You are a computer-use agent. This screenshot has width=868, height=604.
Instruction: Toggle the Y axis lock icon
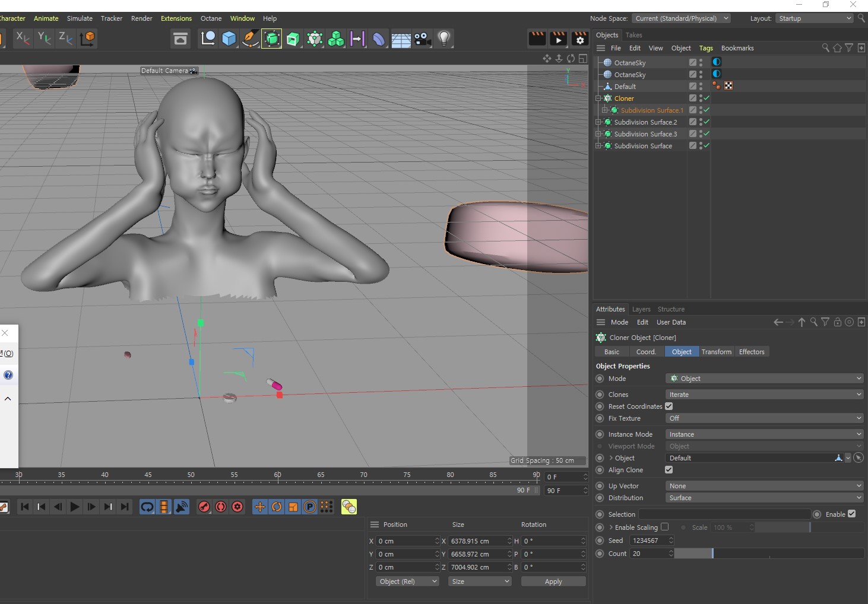tap(45, 39)
